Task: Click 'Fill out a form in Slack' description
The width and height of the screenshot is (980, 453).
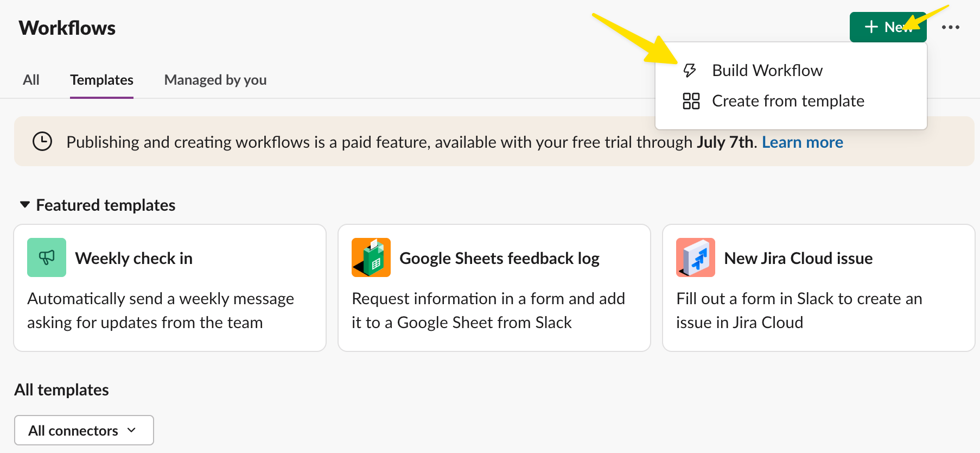Action: [799, 311]
